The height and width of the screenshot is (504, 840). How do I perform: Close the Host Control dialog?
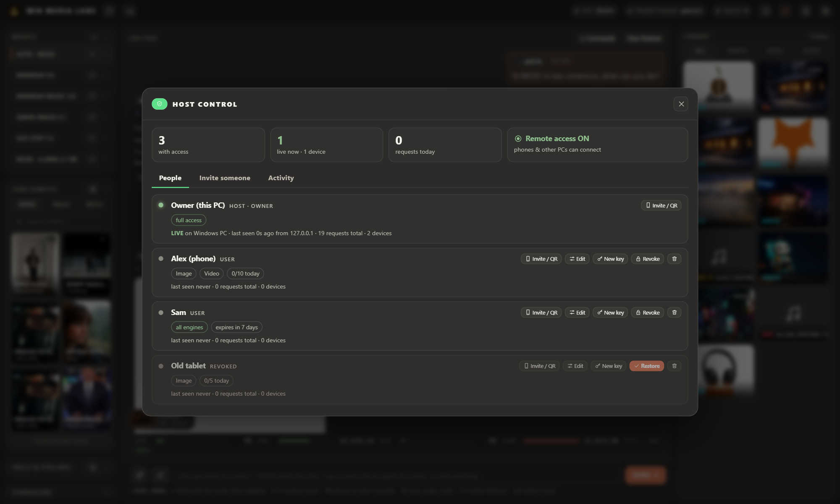[x=681, y=104]
